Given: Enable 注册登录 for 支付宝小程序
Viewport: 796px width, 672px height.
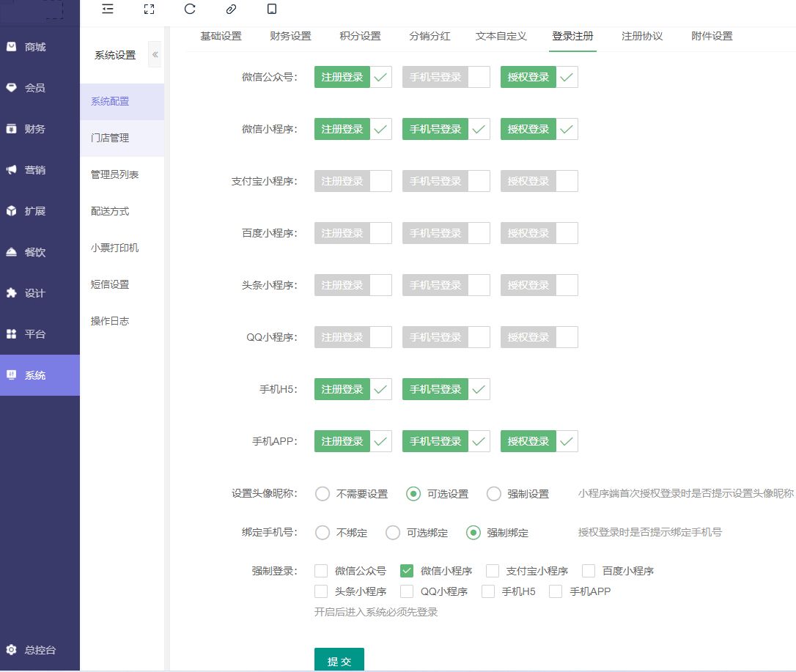Looking at the screenshot, I should click(x=353, y=181).
